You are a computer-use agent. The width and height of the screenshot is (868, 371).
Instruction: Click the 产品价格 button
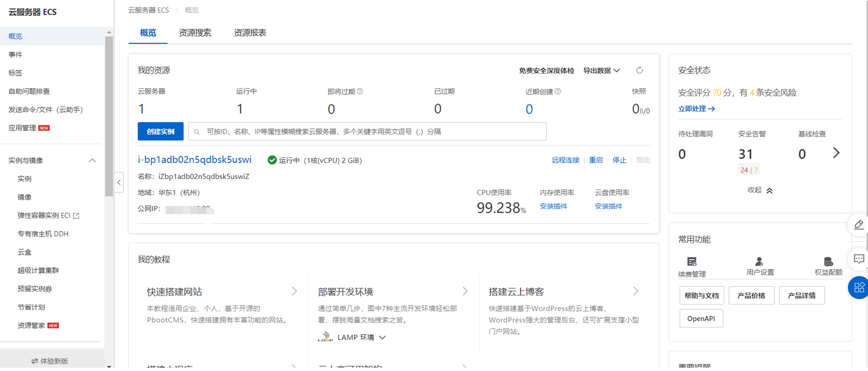click(x=751, y=296)
